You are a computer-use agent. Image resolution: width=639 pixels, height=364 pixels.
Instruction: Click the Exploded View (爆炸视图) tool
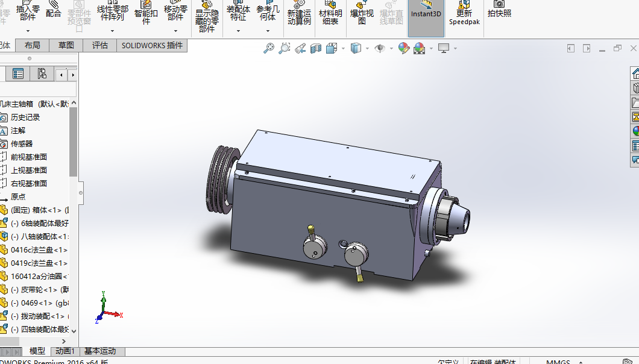pyautogui.click(x=362, y=13)
